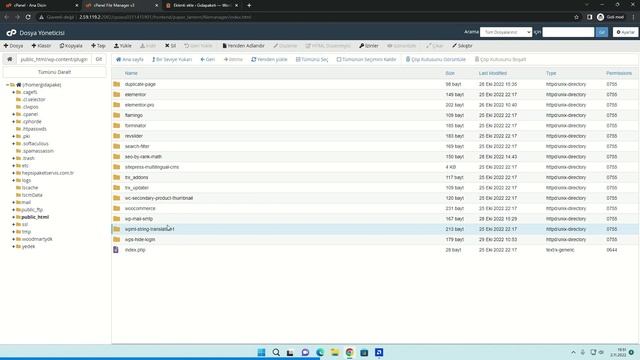The width and height of the screenshot is (640, 360).
Task: Click Bir Seviye Yukarı up one level
Action: (171, 60)
